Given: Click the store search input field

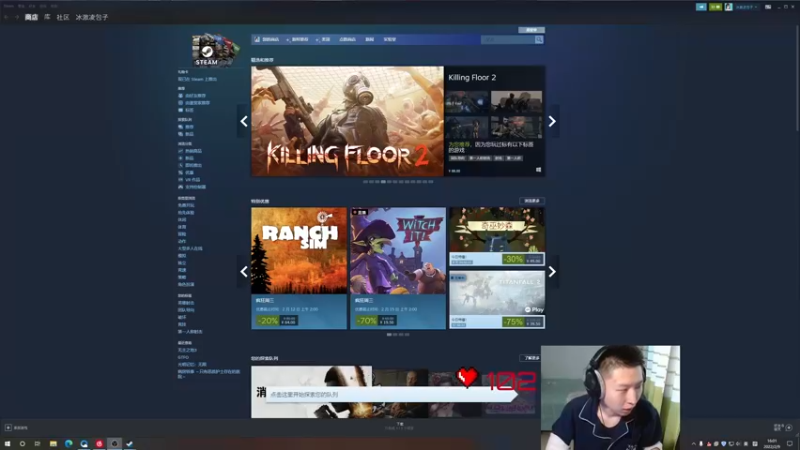Looking at the screenshot, I should (x=508, y=39).
